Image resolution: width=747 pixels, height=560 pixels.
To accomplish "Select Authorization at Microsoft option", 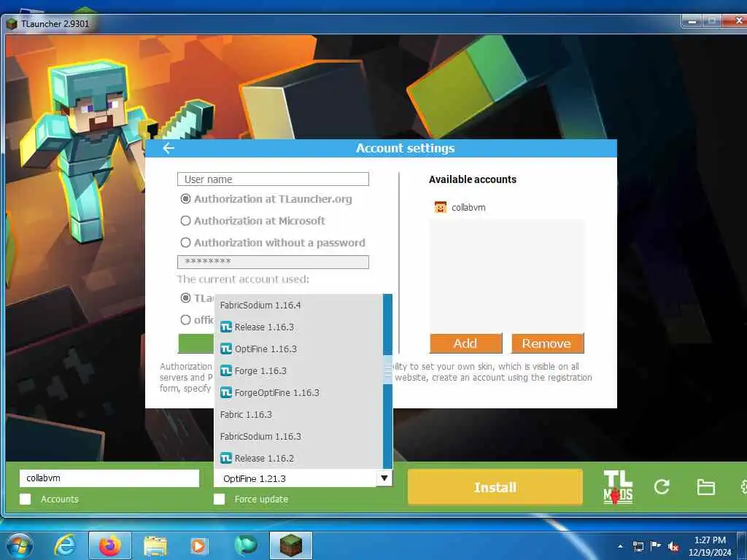I will tap(185, 220).
